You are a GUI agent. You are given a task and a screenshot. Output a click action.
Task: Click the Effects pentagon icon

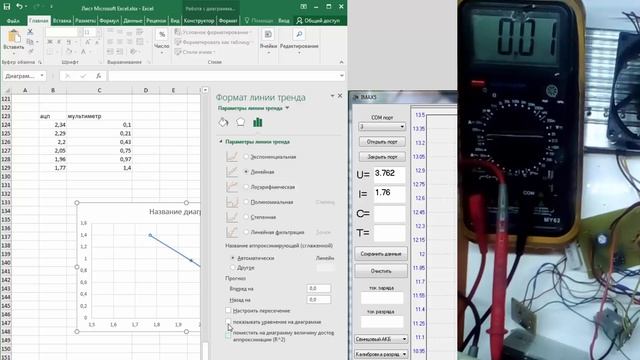tap(240, 122)
